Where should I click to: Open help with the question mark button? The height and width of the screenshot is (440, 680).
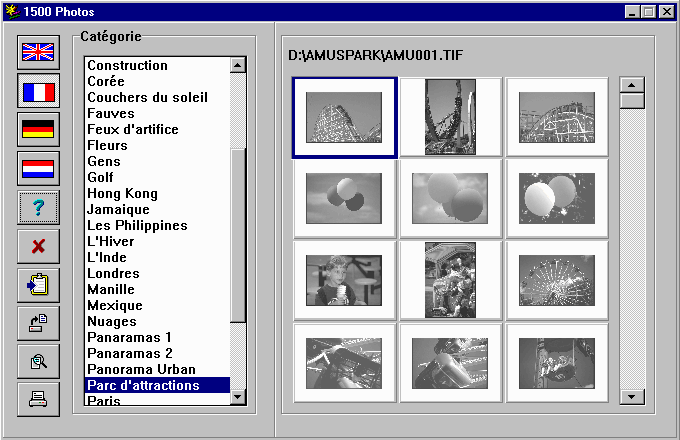click(x=39, y=207)
